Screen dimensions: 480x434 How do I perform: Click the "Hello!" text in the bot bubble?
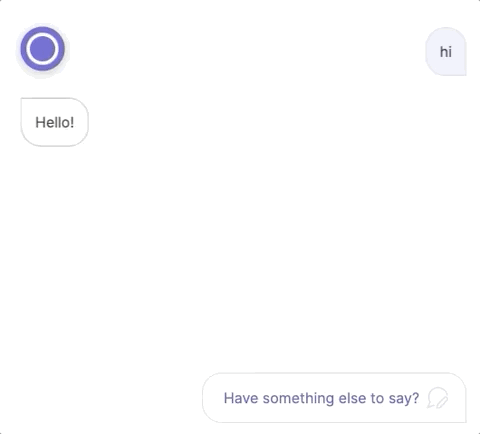coord(55,122)
